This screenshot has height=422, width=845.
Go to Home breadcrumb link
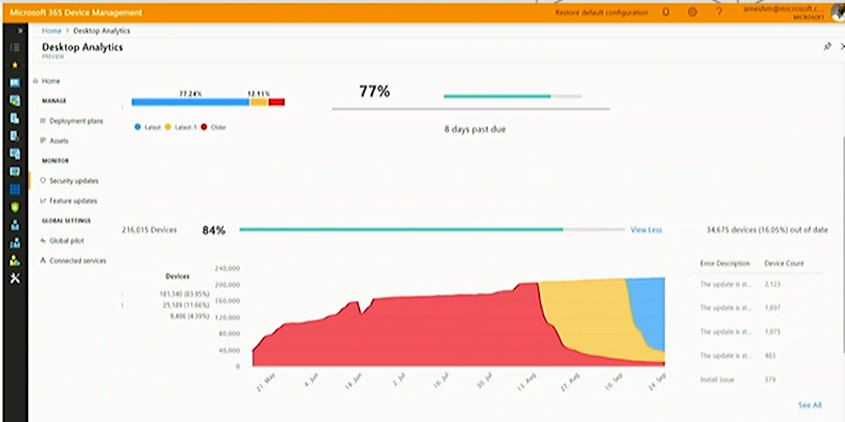(52, 31)
